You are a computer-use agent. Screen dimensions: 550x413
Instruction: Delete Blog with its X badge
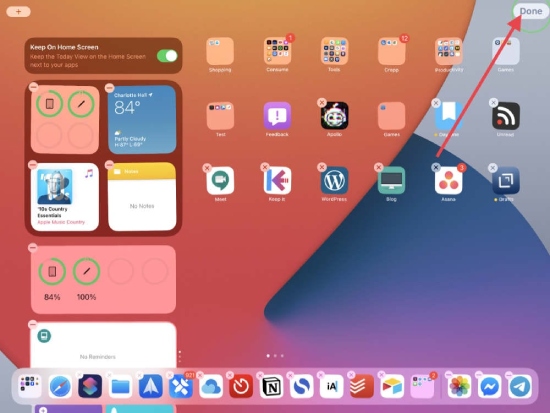[x=378, y=167]
